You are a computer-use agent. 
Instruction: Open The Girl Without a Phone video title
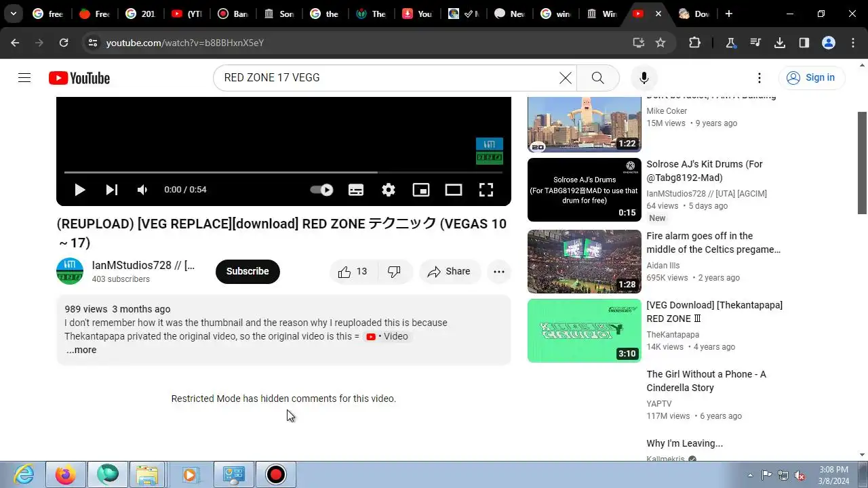[707, 381]
